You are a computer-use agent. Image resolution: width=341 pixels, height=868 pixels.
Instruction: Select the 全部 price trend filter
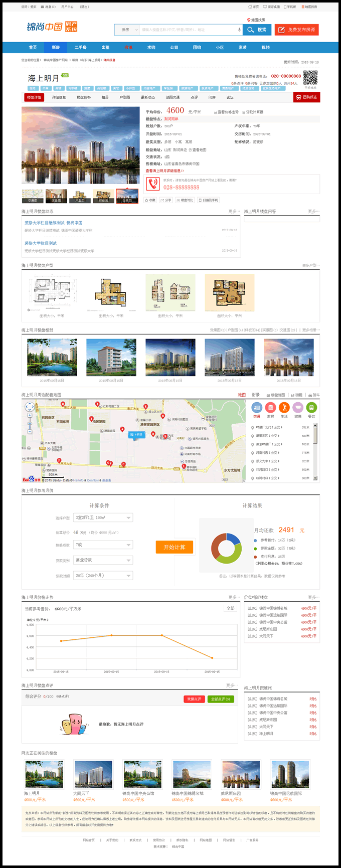tap(230, 608)
